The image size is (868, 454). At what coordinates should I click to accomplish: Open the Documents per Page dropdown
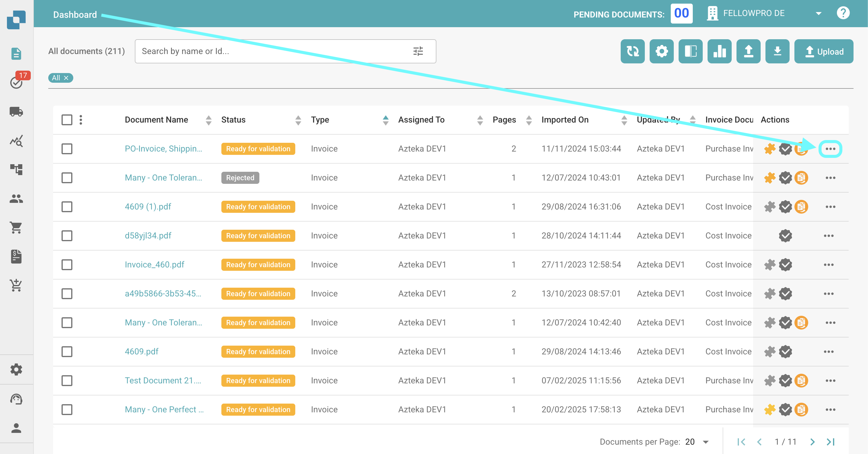point(705,442)
